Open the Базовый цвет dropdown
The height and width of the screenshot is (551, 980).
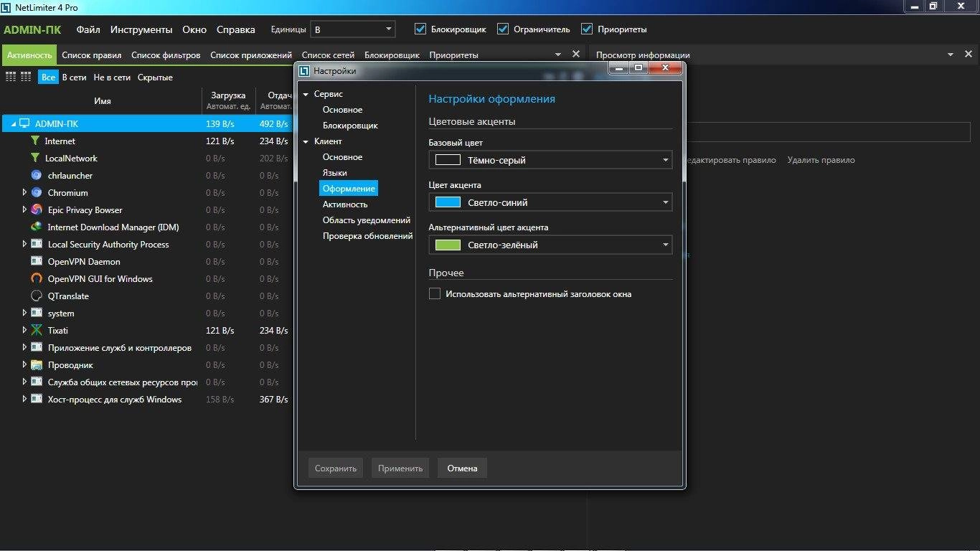click(x=550, y=160)
